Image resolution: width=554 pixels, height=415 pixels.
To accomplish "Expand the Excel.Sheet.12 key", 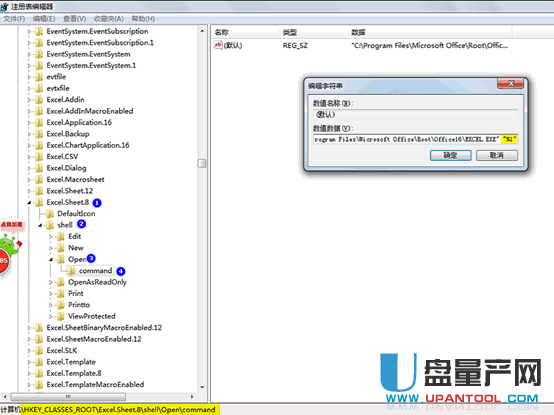I will pyautogui.click(x=30, y=191).
